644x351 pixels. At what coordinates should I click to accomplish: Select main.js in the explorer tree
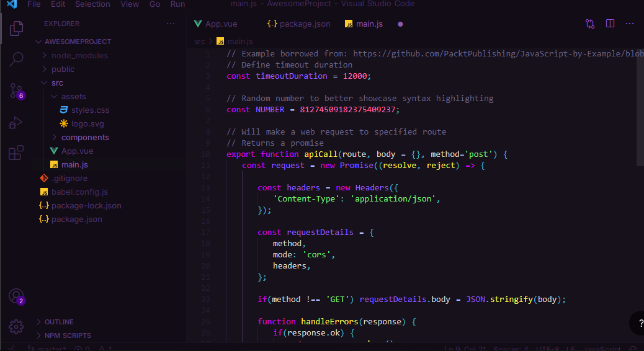(74, 164)
